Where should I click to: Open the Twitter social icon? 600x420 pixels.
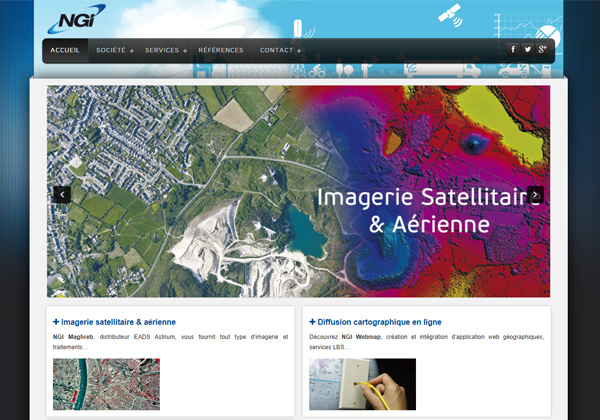[528, 49]
